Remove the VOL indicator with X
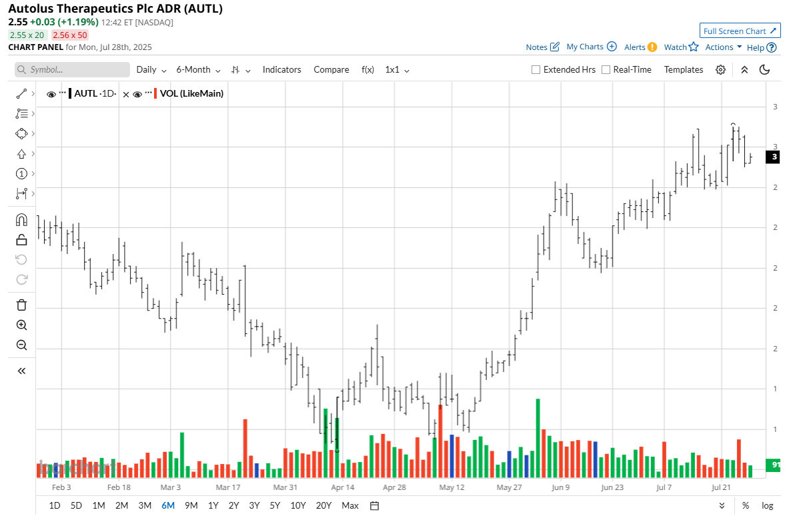 [x=126, y=94]
